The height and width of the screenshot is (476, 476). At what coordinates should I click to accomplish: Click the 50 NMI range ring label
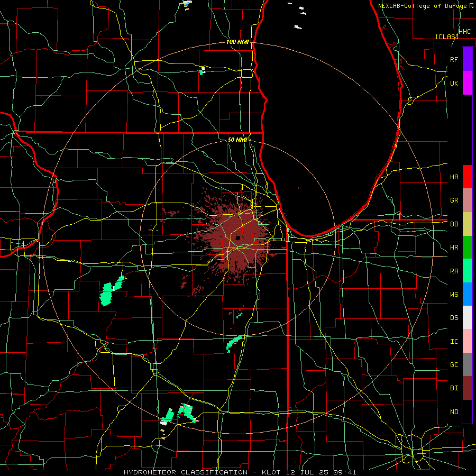[237, 140]
